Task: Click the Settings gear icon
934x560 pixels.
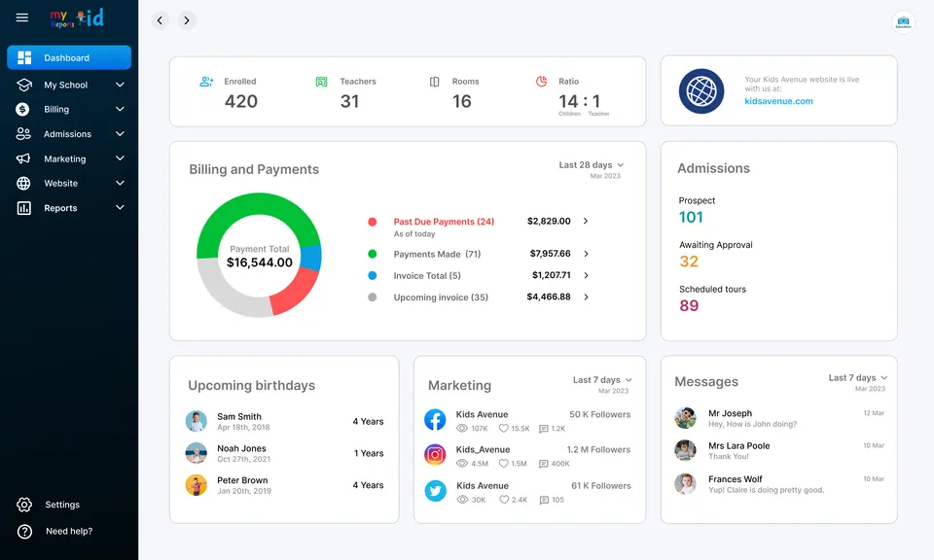Action: tap(24, 505)
